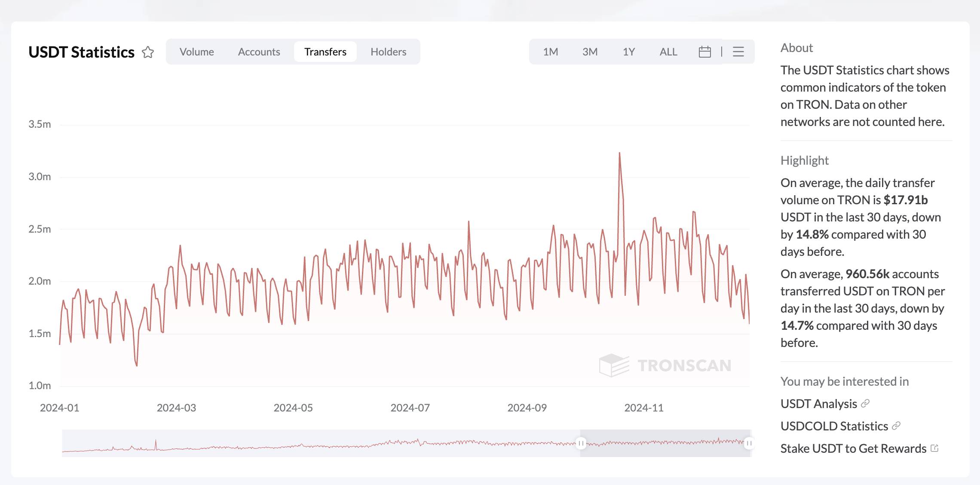Click the 14.7% change figure
980x485 pixels.
[797, 325]
